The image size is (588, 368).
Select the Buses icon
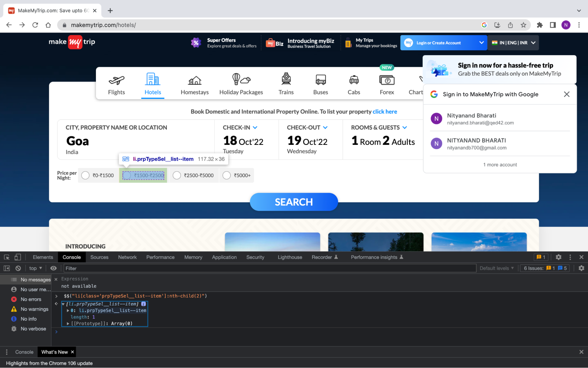(x=320, y=79)
